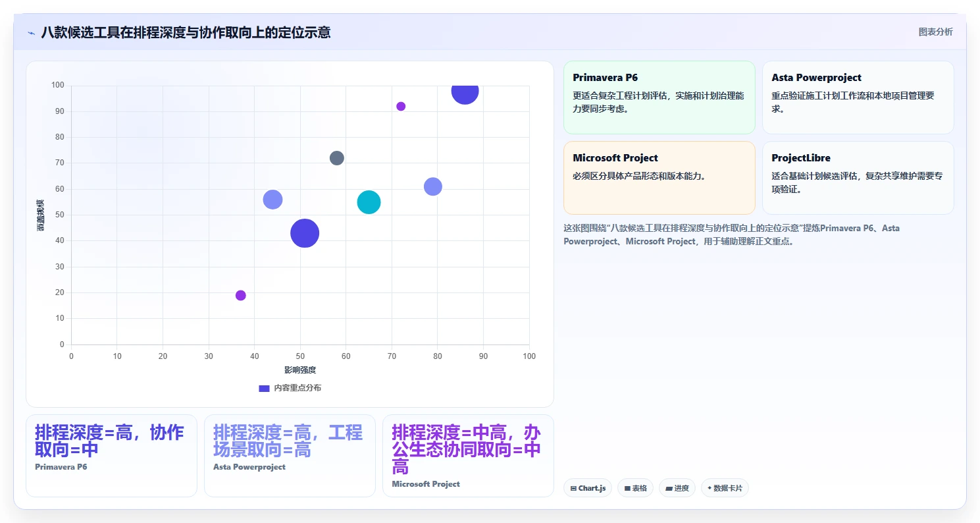Click the legend color box for 内容重点分布

tap(264, 389)
